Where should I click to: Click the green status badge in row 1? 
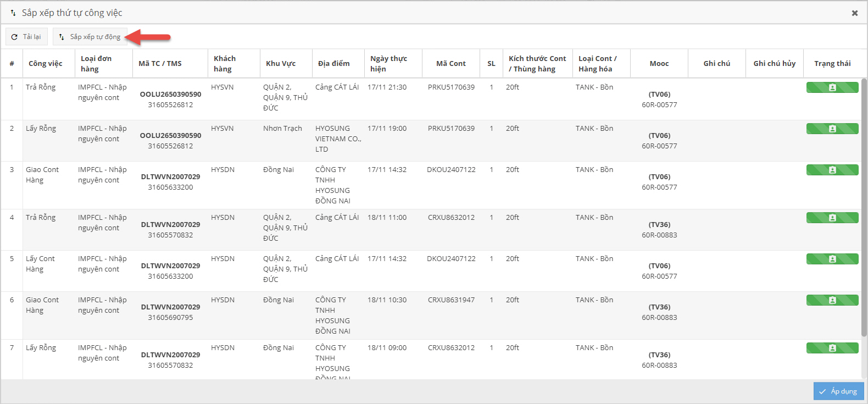point(832,87)
